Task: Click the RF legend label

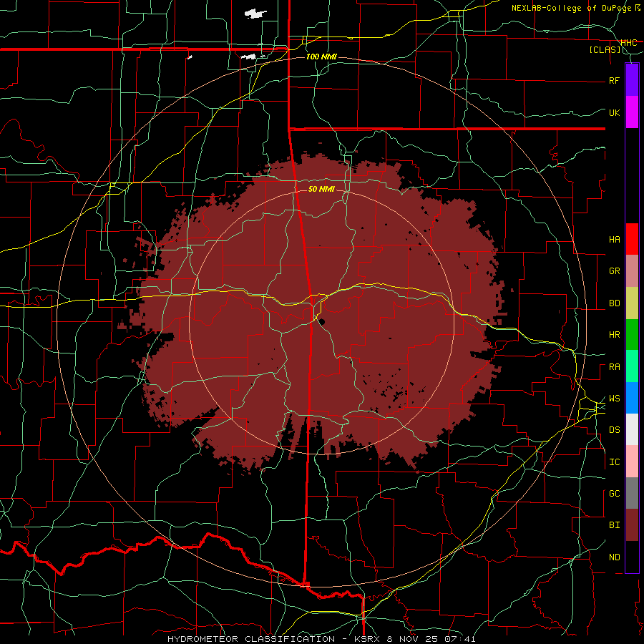Action: click(x=614, y=80)
